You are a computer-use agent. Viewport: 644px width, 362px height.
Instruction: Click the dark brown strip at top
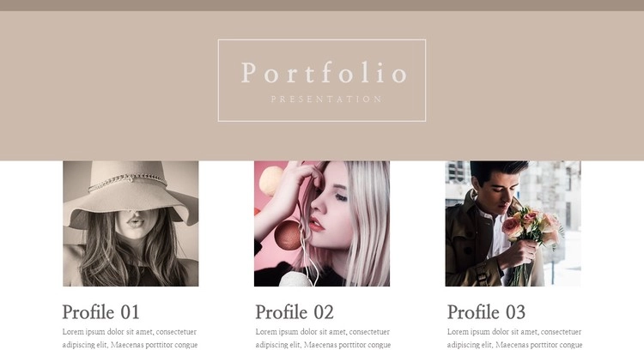[322, 5]
